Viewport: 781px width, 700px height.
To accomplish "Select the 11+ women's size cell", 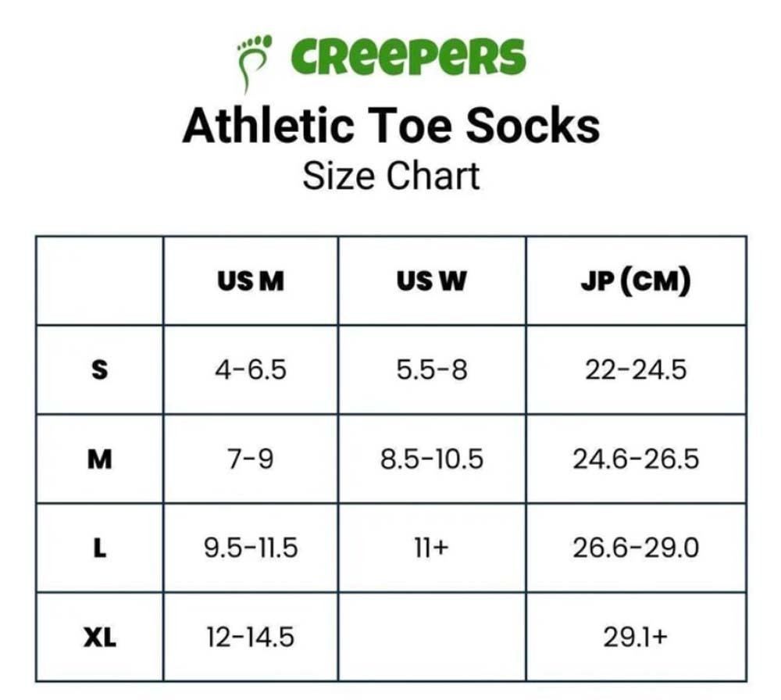I will coord(431,548).
